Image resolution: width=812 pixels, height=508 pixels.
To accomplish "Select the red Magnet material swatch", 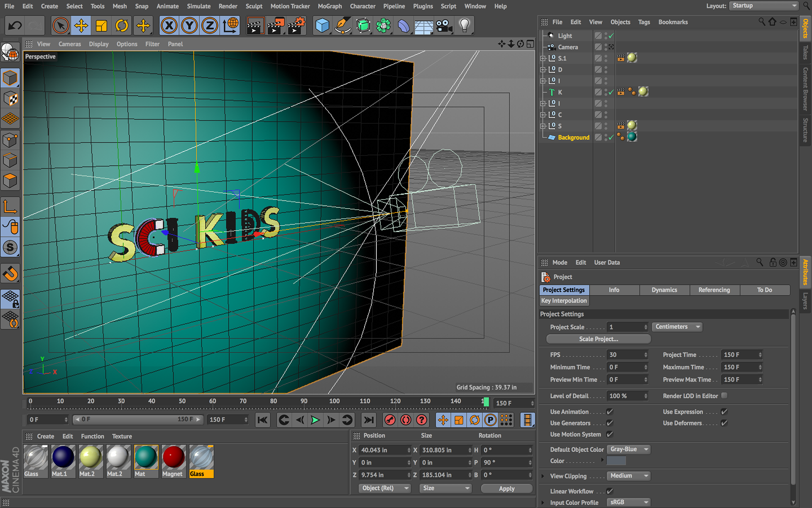I will (x=173, y=458).
